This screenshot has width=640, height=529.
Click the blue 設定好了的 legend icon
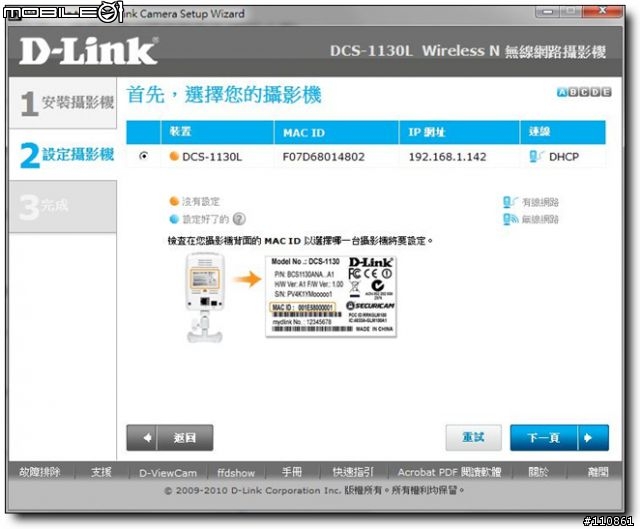pyautogui.click(x=174, y=219)
